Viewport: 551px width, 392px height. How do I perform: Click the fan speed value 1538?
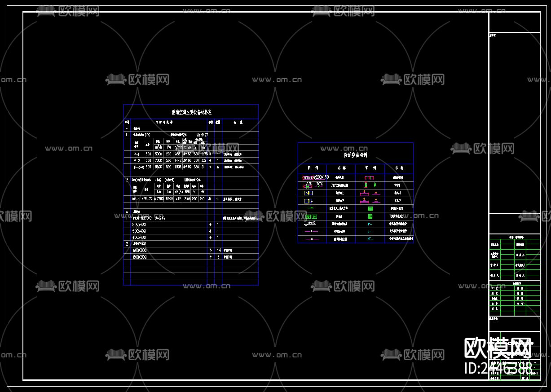[178, 167]
